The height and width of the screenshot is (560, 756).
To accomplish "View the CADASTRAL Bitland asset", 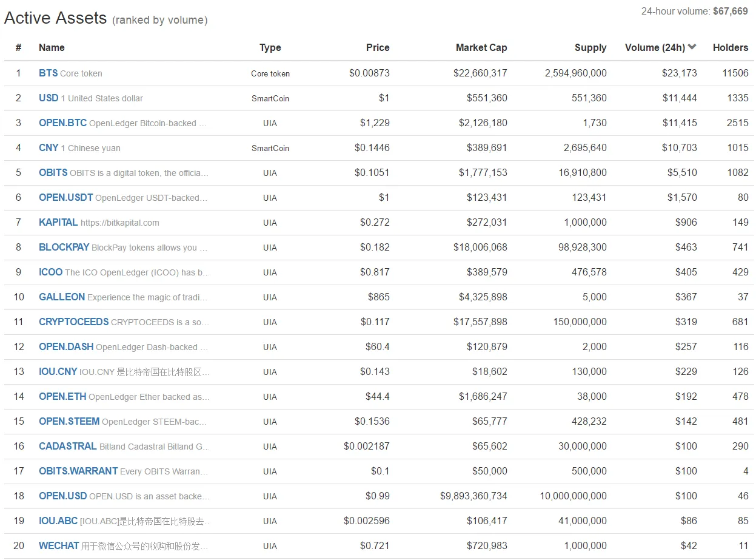I will 68,446.
